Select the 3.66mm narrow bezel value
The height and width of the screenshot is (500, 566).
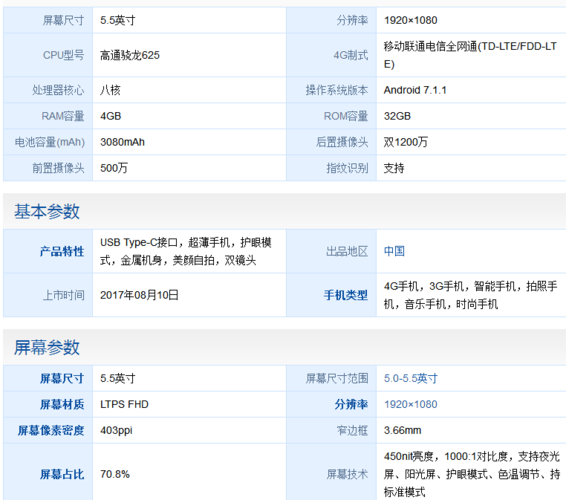[x=402, y=430]
